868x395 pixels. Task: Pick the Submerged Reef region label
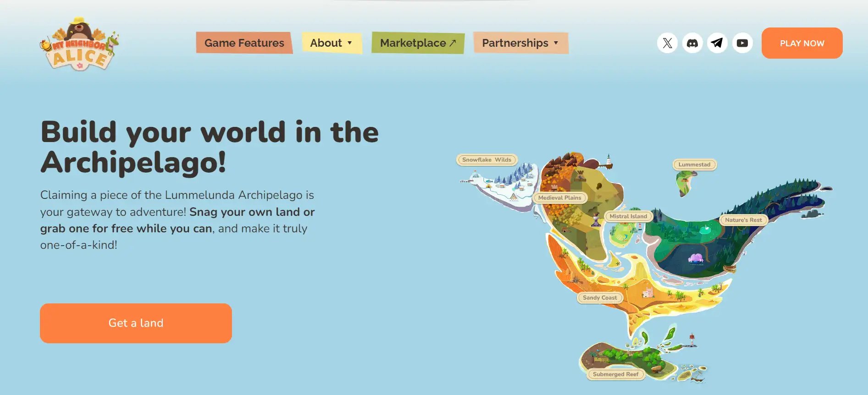point(615,374)
